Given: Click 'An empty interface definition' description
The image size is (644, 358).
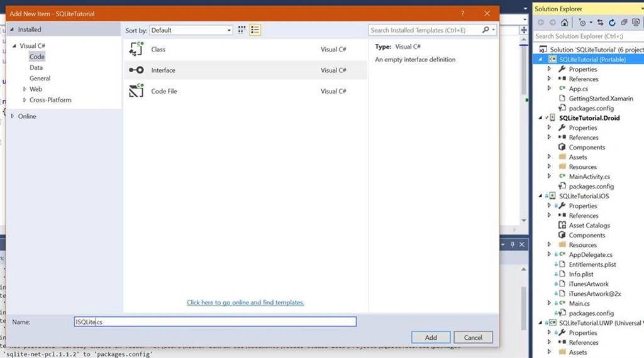Looking at the screenshot, I should point(415,60).
